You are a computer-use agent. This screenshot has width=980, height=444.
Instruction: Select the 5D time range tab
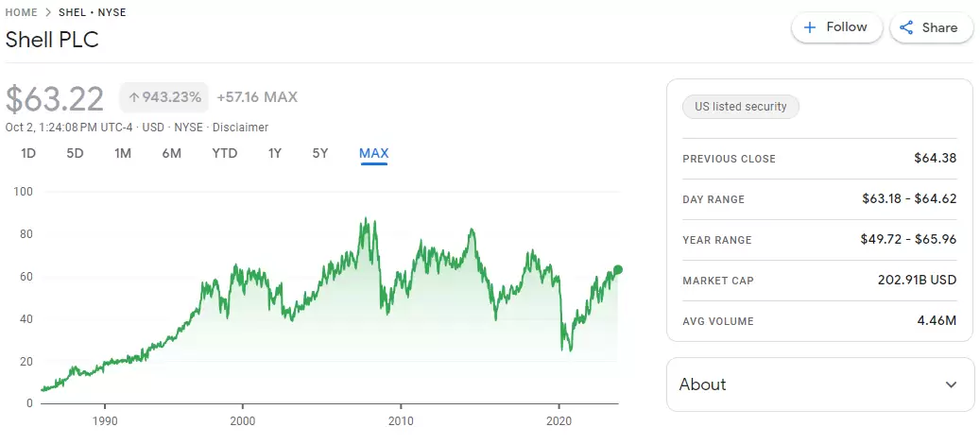(76, 153)
